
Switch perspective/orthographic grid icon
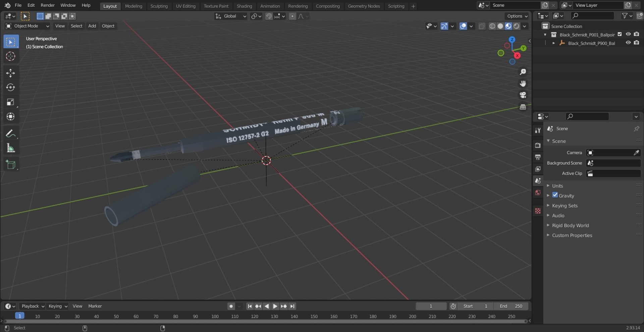click(523, 107)
